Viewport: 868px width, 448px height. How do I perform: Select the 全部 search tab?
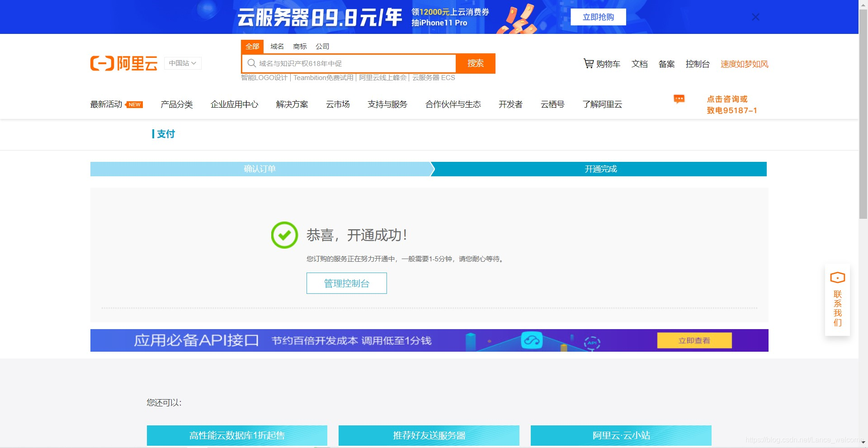click(252, 46)
